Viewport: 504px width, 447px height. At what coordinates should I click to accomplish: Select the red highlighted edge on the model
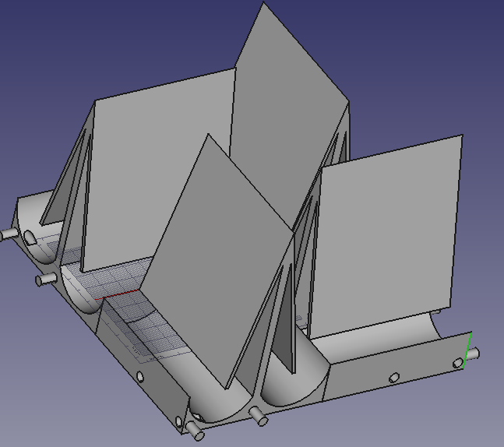(x=118, y=294)
